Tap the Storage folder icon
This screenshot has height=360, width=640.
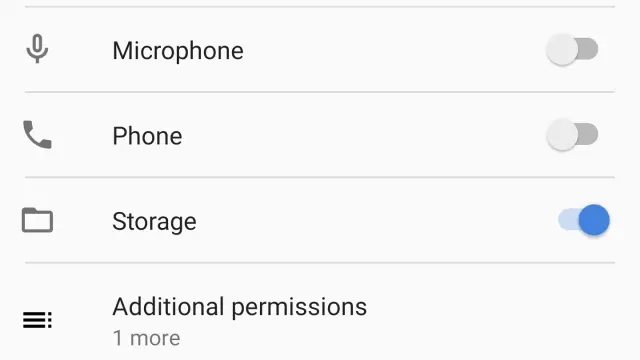(37, 220)
